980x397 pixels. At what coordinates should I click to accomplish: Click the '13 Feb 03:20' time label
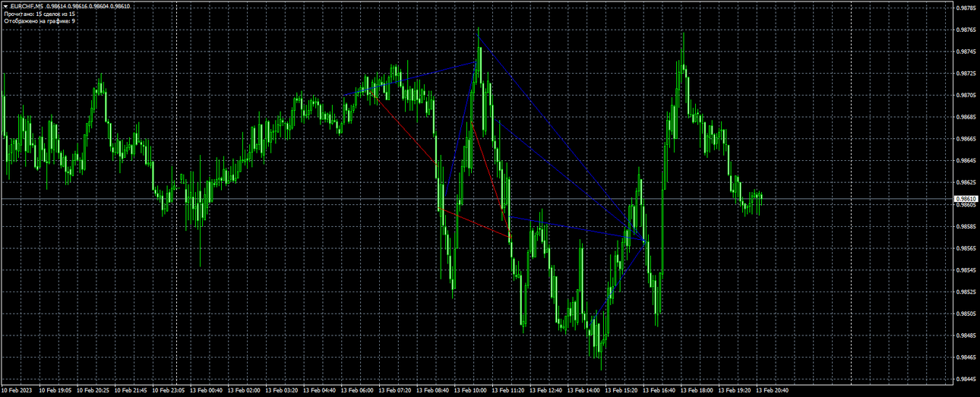(x=281, y=390)
